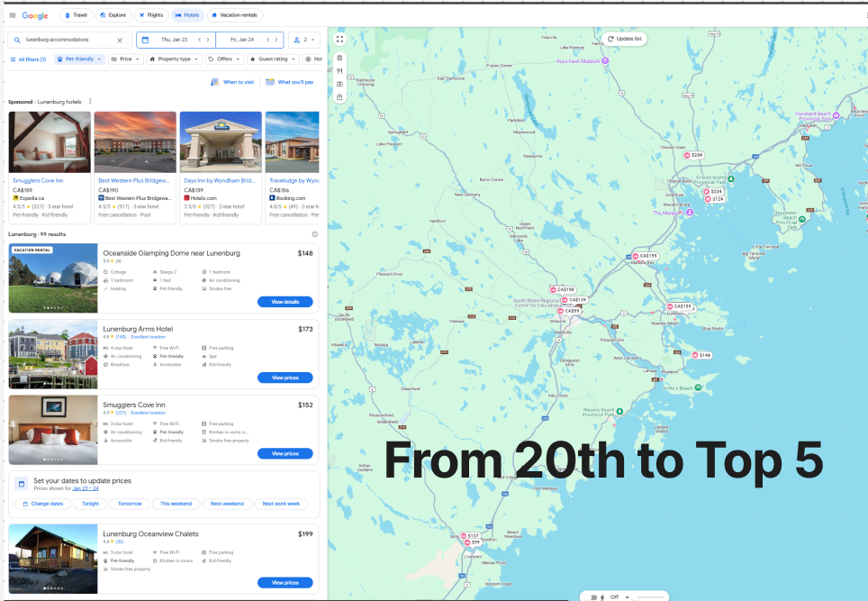
Task: Open the guest count dropdown
Action: (x=304, y=40)
